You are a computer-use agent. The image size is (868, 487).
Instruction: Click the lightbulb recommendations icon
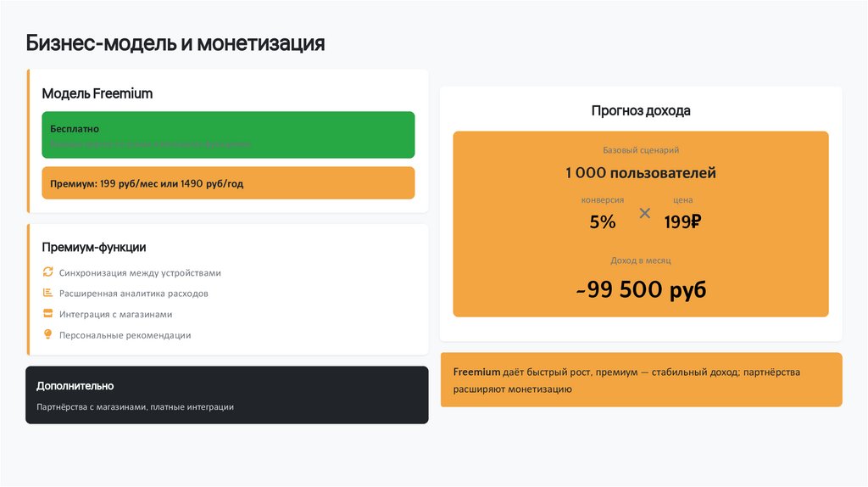(47, 334)
